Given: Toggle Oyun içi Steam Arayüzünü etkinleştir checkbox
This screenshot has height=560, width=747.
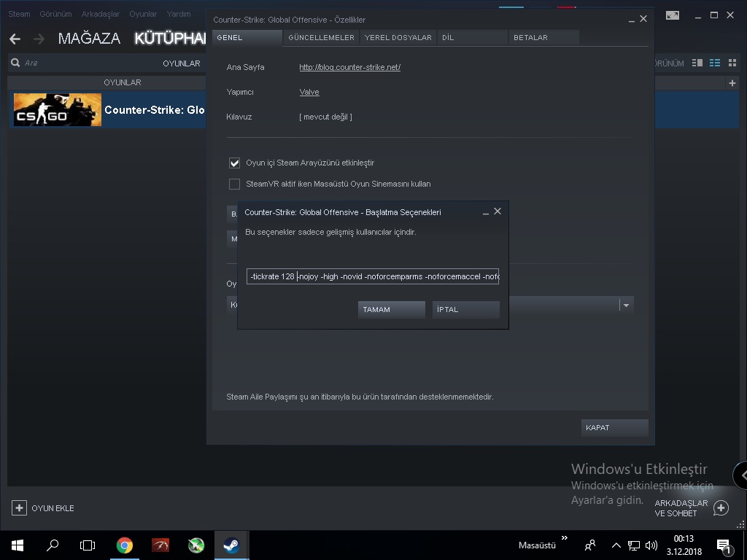Looking at the screenshot, I should click(234, 163).
